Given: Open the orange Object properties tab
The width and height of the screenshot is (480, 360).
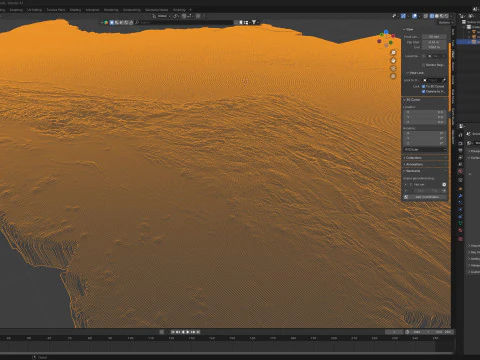Looking at the screenshot, I should click(x=460, y=189).
